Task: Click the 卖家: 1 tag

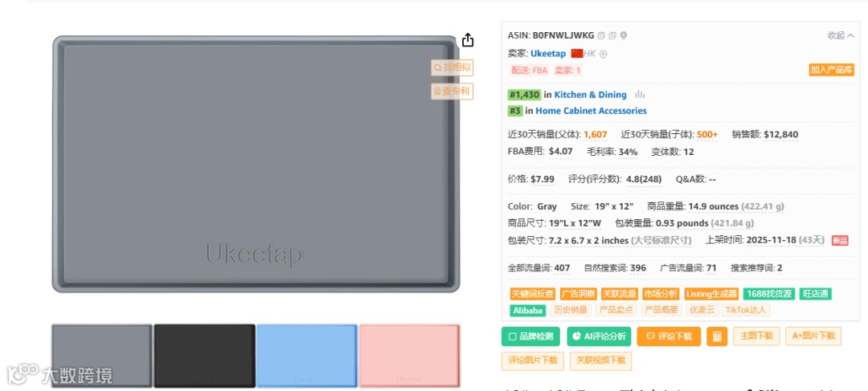Action: click(x=567, y=70)
